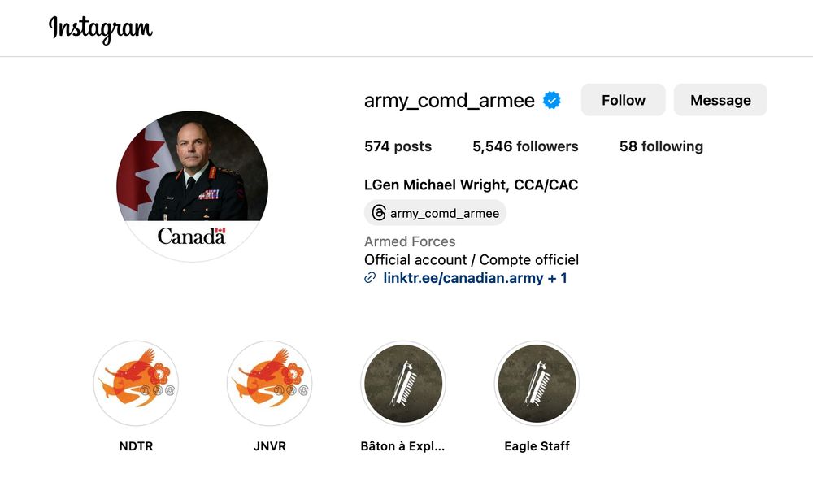The image size is (813, 504).
Task: Open the JNVR story highlight circle
Action: point(270,383)
